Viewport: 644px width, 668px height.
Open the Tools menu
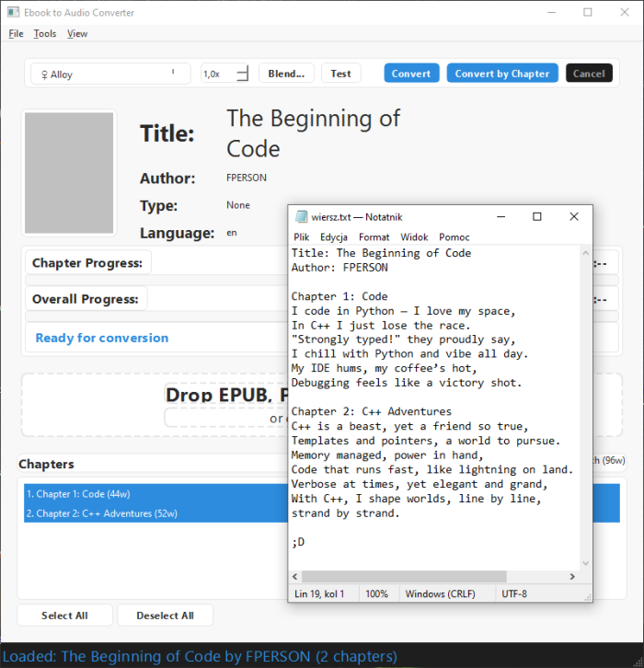45,34
